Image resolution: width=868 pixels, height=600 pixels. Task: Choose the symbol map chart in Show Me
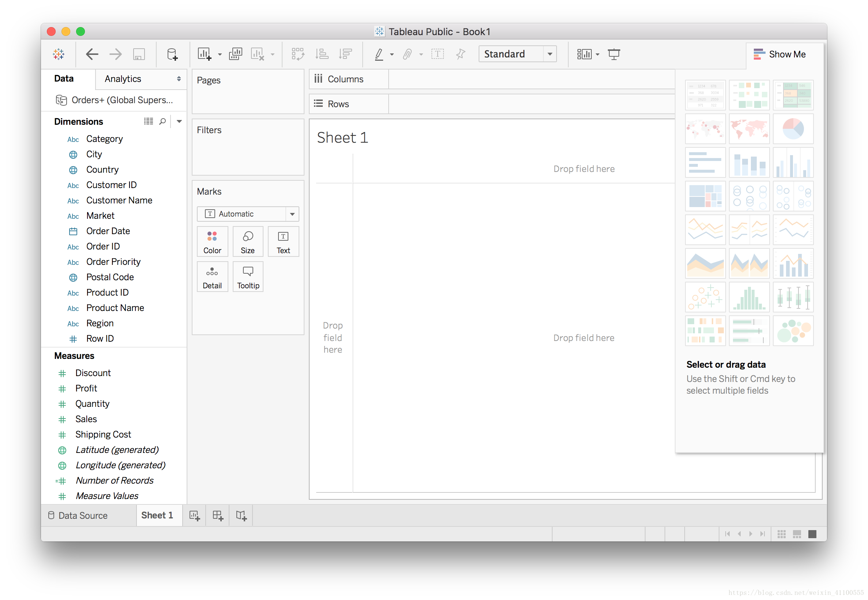pos(706,129)
